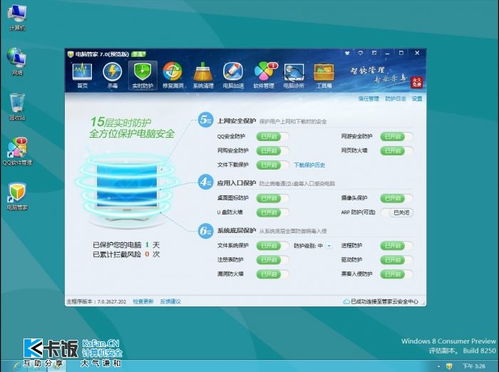Toggle 网页防火墙 switch
499x372 pixels.
[396, 151]
